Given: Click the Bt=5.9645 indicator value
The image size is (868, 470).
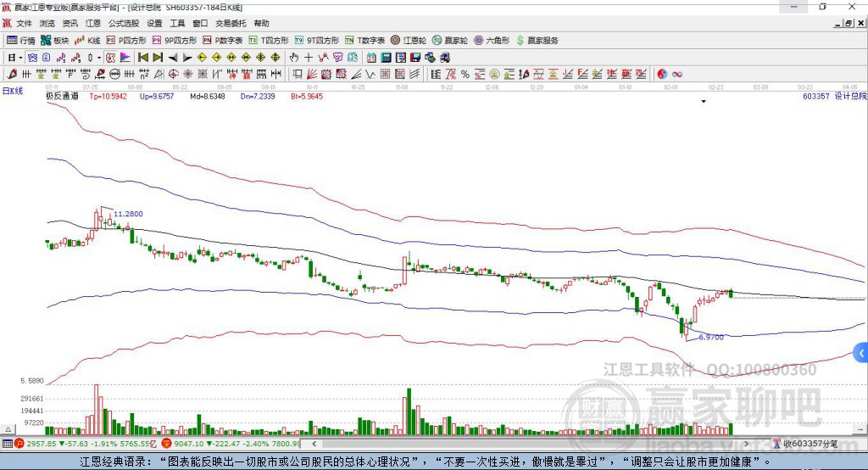Looking at the screenshot, I should (x=307, y=97).
